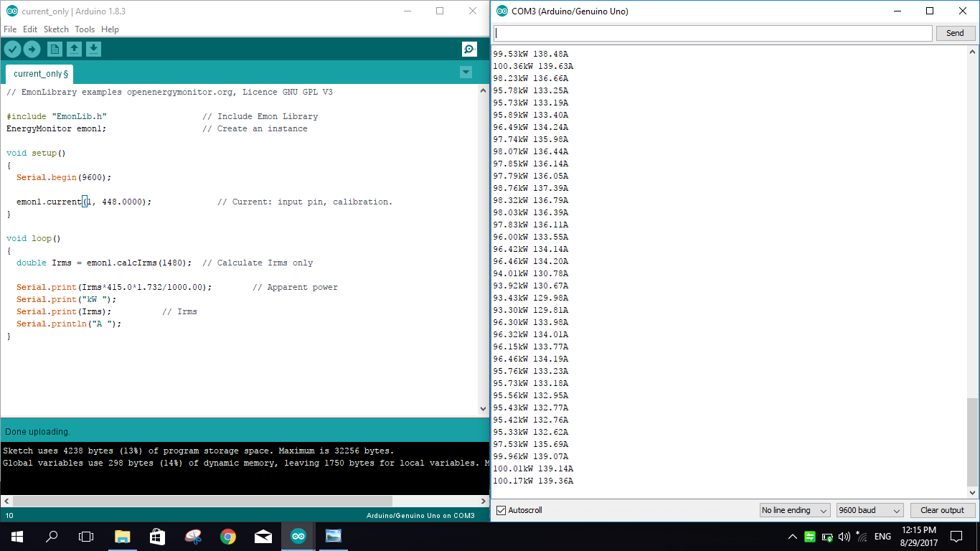This screenshot has height=551, width=980.
Task: Open File Explorer from taskbar
Action: [123, 536]
